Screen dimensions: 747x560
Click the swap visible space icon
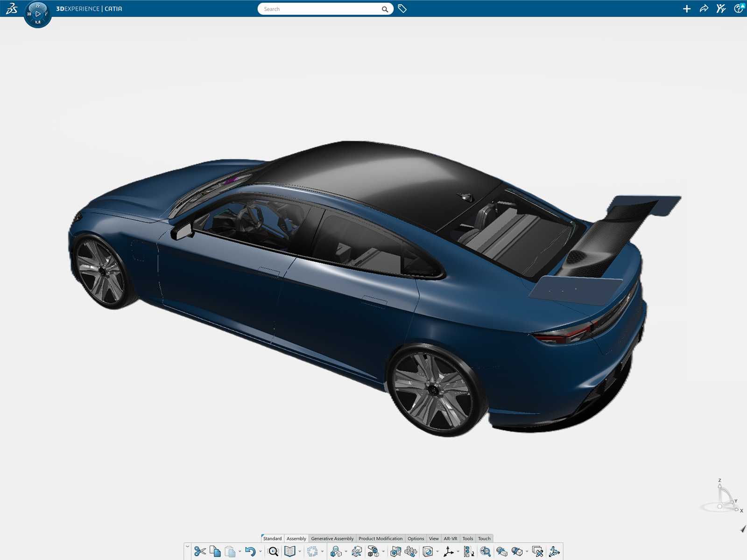(502, 552)
